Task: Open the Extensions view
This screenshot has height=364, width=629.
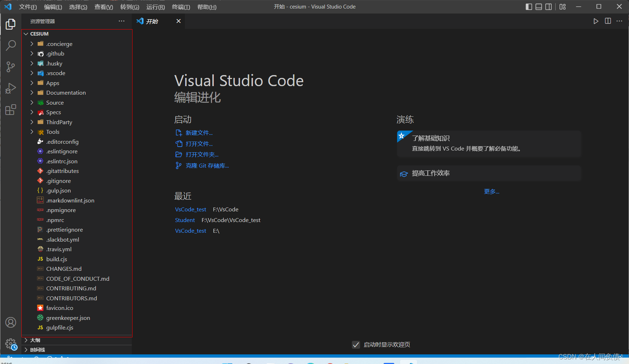Action: (11, 110)
